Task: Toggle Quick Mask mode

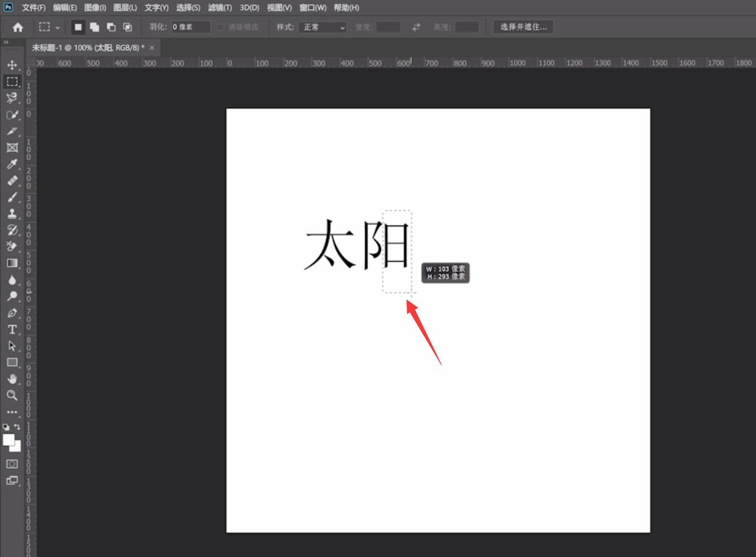Action: point(12,464)
